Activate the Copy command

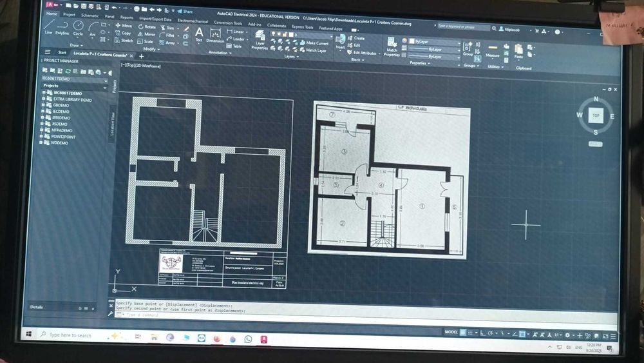click(x=123, y=33)
